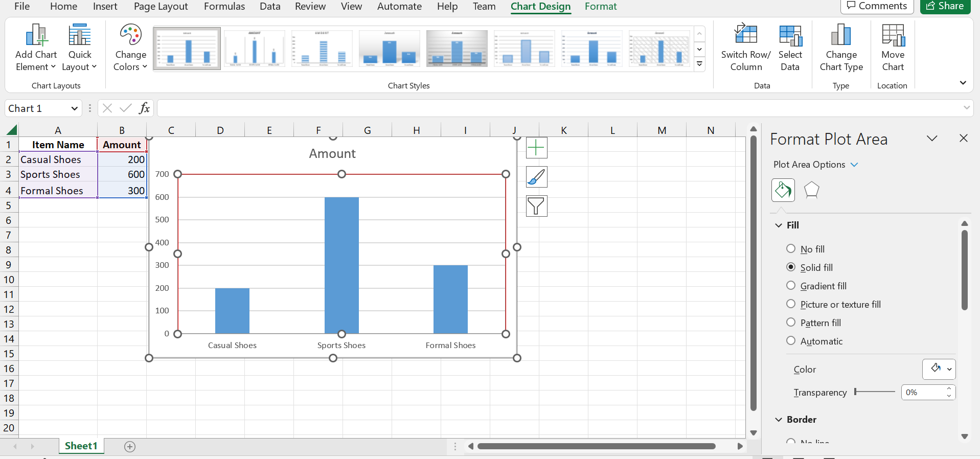
Task: Open the Select Data dialog
Action: point(790,36)
